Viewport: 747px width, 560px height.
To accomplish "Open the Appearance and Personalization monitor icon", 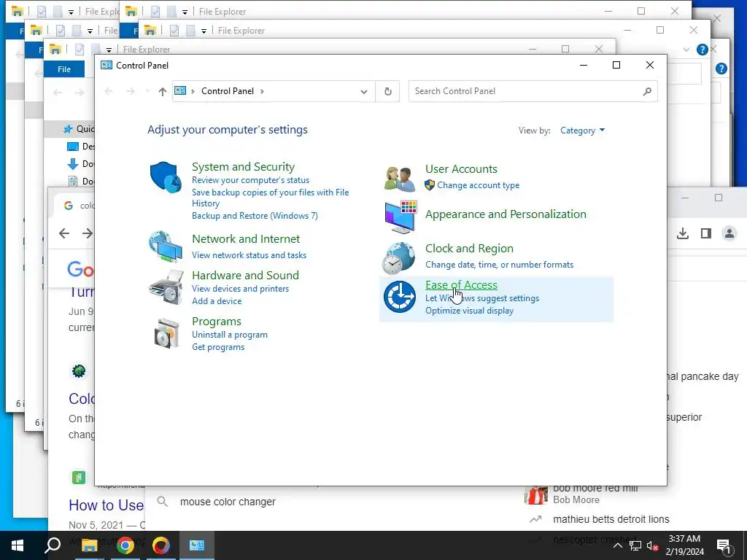I will [401, 217].
